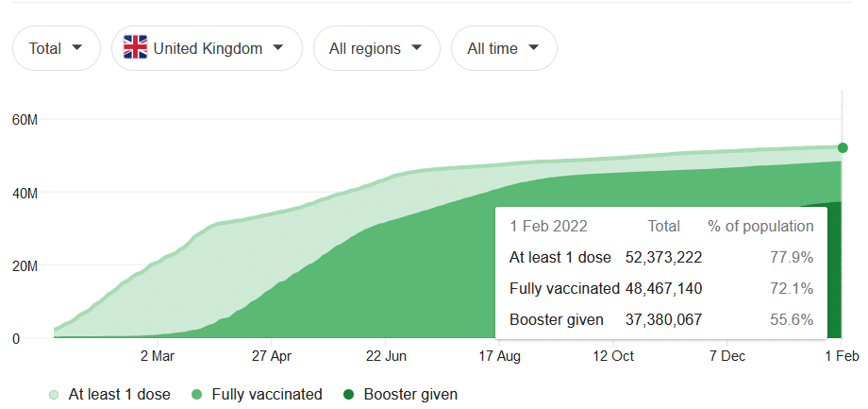
Task: Open the Total metric dropdown
Action: coord(56,48)
